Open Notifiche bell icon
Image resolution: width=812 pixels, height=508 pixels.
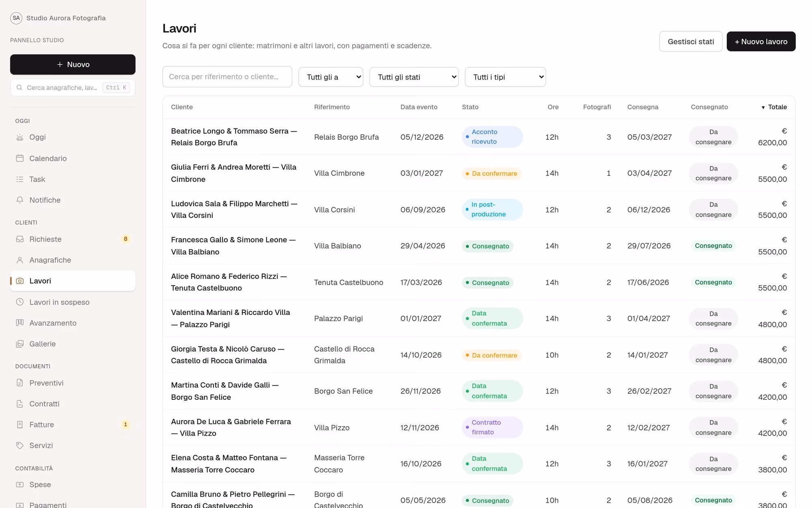(19, 200)
